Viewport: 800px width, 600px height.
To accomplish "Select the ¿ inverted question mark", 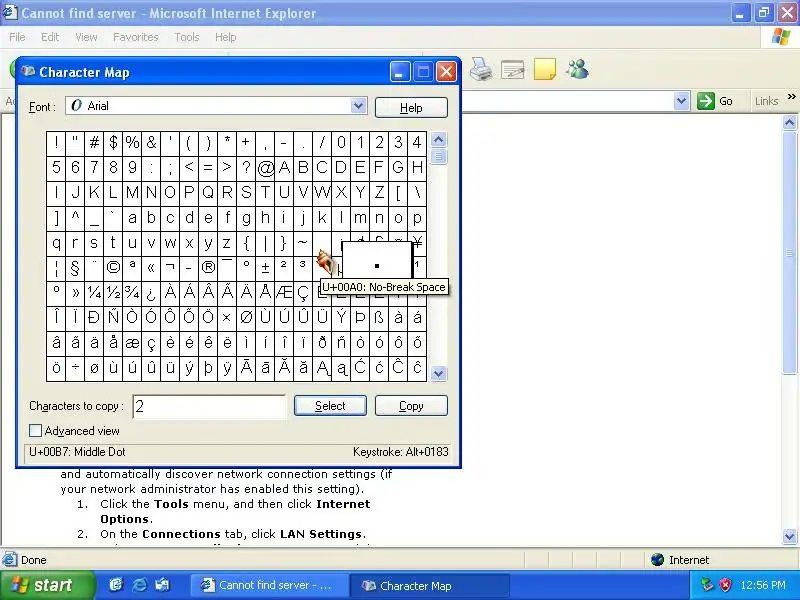I will [x=151, y=292].
